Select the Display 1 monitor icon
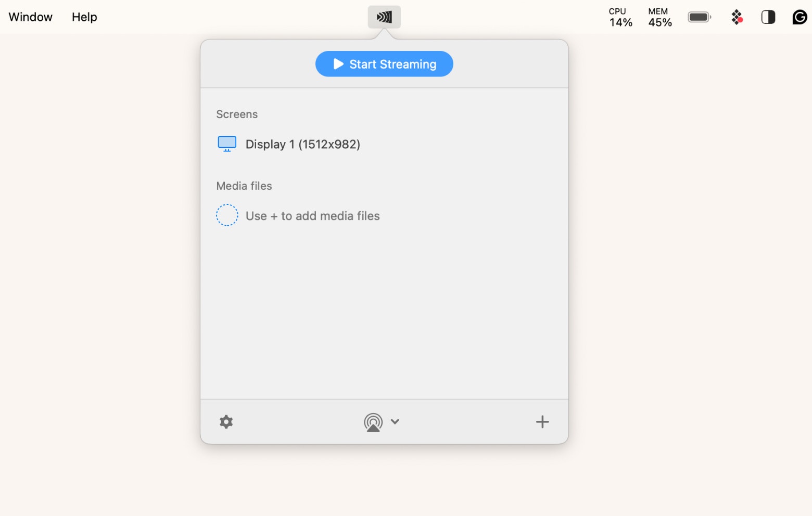 227,144
